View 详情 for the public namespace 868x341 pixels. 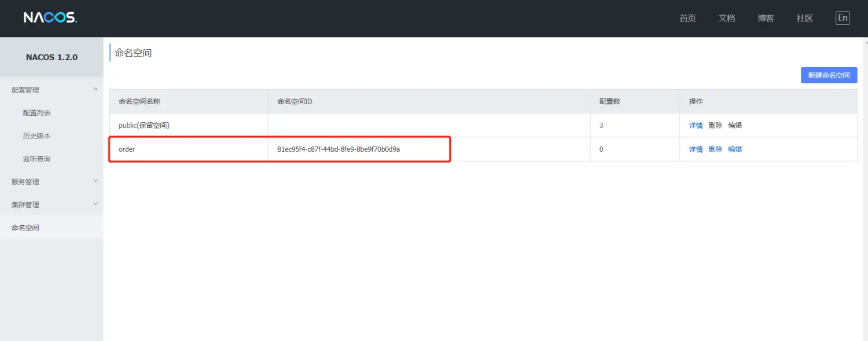tap(696, 126)
